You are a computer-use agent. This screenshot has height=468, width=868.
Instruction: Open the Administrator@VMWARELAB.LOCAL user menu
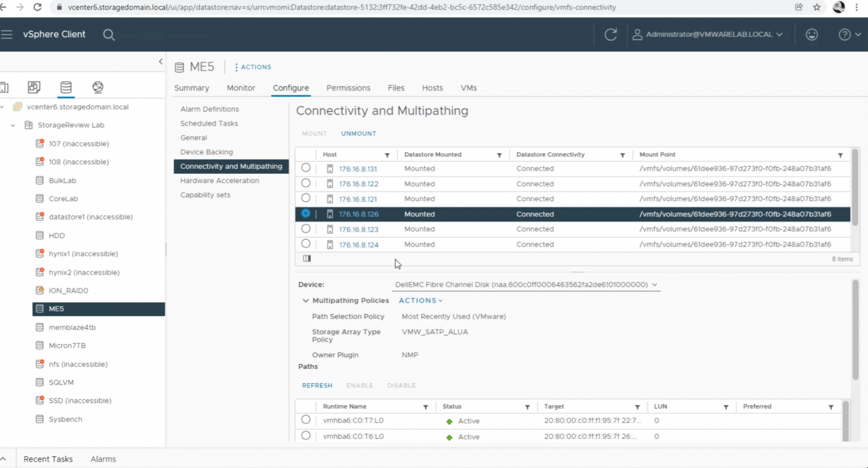click(x=708, y=34)
